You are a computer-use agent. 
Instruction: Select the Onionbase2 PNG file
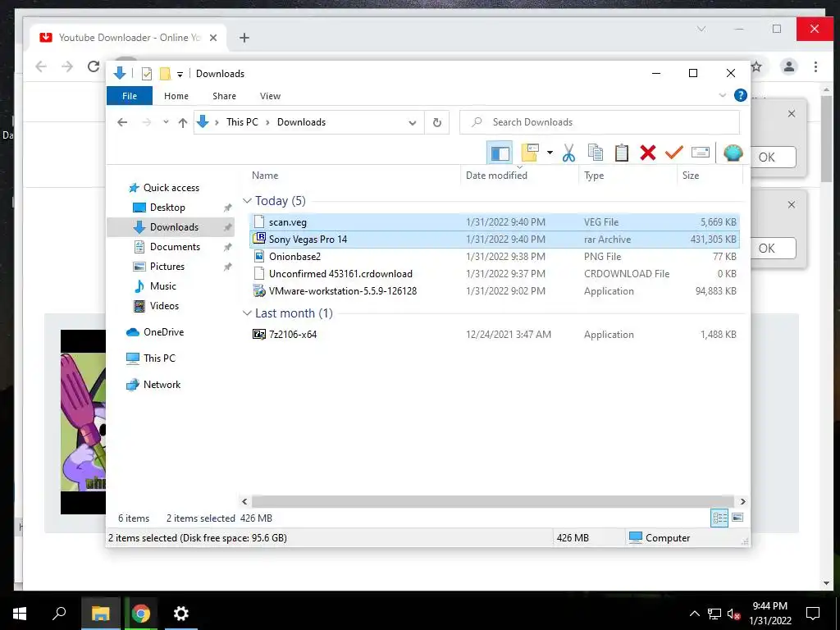[x=495, y=257]
